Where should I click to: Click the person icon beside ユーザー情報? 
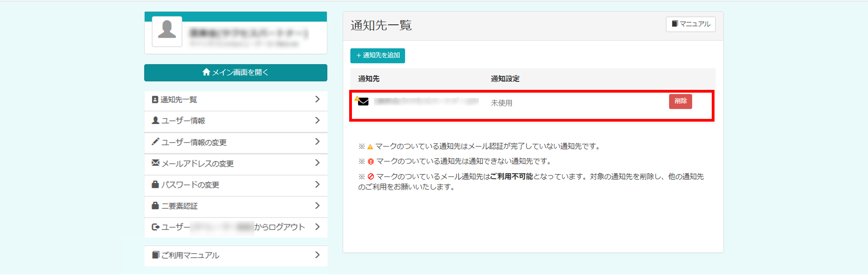(155, 120)
